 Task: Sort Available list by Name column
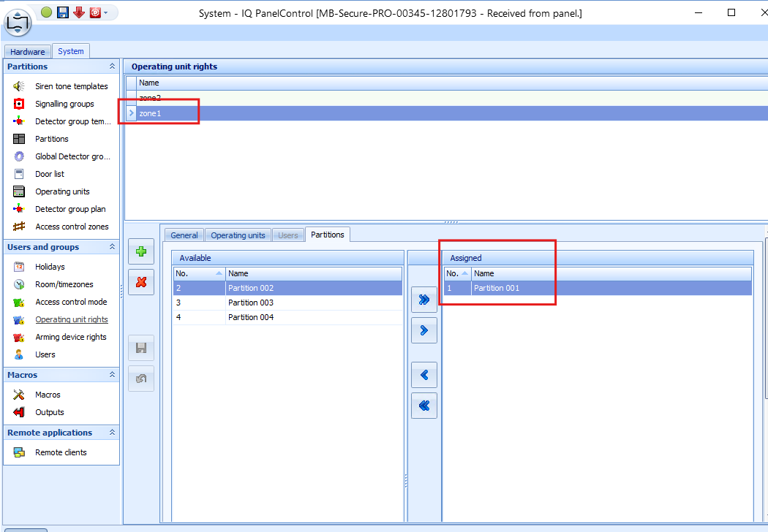[314, 273]
